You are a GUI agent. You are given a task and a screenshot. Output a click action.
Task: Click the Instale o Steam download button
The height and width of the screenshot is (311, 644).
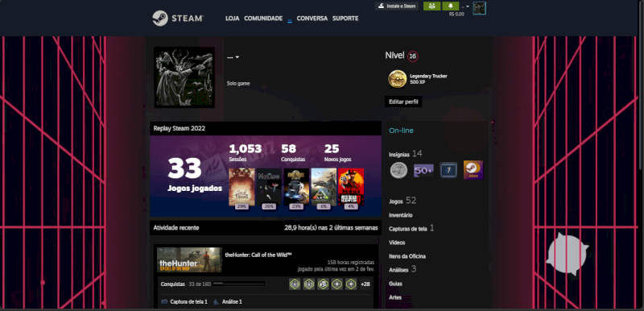pyautogui.click(x=396, y=6)
